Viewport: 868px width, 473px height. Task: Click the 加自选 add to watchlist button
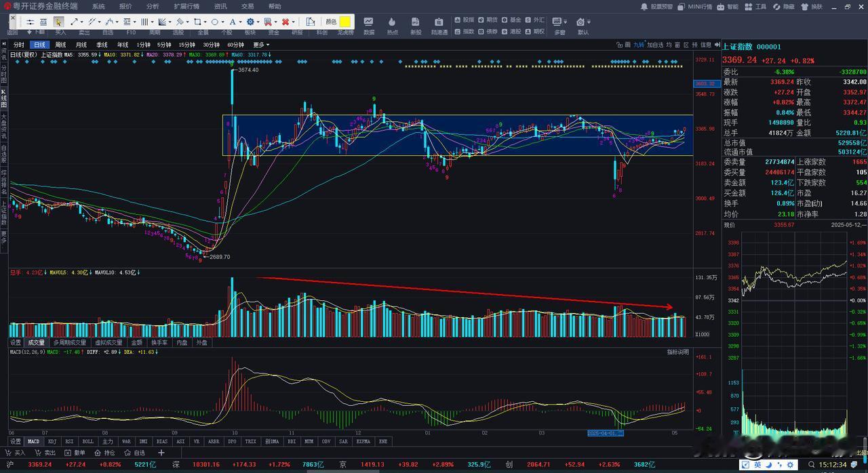pyautogui.click(x=654, y=45)
